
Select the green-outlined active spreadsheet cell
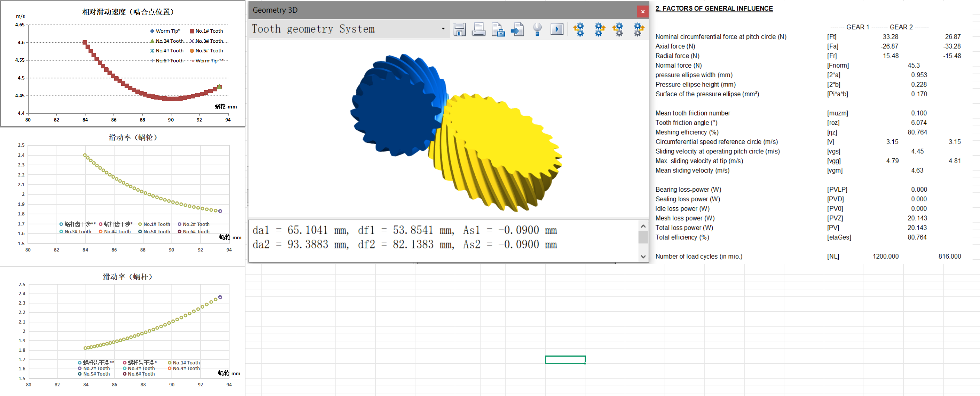tap(565, 360)
